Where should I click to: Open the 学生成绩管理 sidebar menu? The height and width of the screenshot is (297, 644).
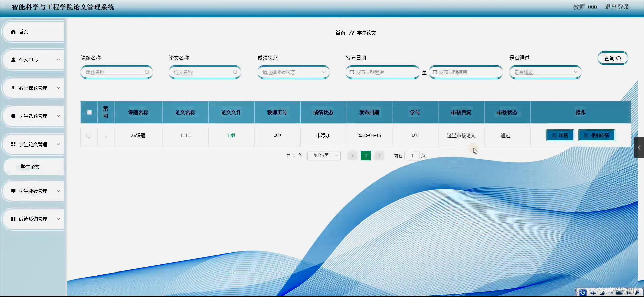click(x=33, y=191)
